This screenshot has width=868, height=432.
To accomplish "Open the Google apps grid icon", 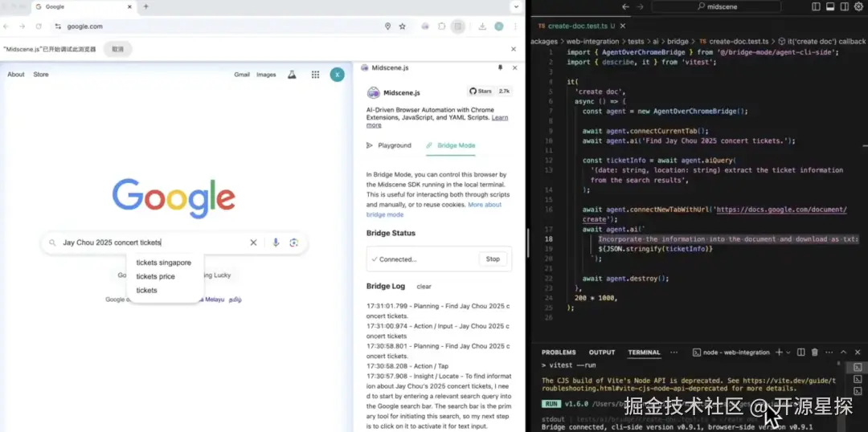I will point(316,75).
